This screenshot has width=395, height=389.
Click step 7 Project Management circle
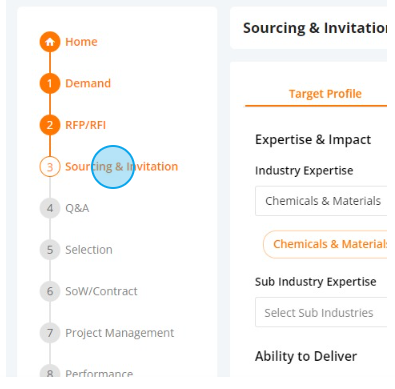tap(50, 333)
